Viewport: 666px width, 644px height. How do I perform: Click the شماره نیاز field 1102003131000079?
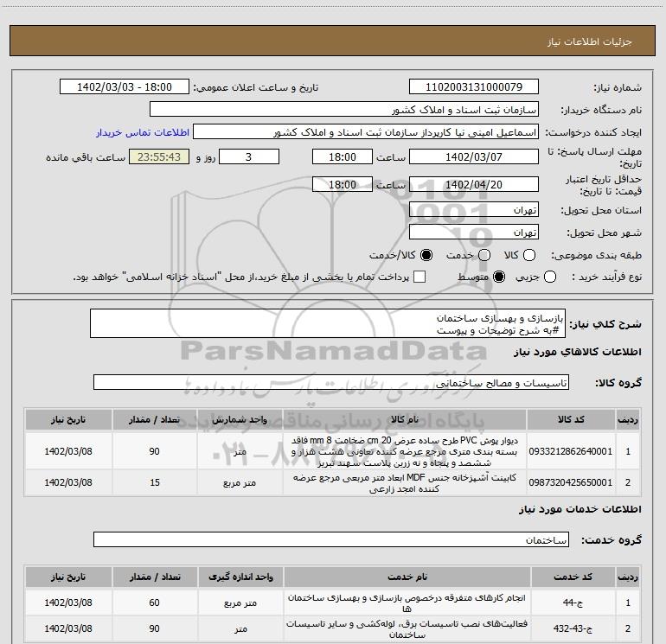[x=474, y=86]
